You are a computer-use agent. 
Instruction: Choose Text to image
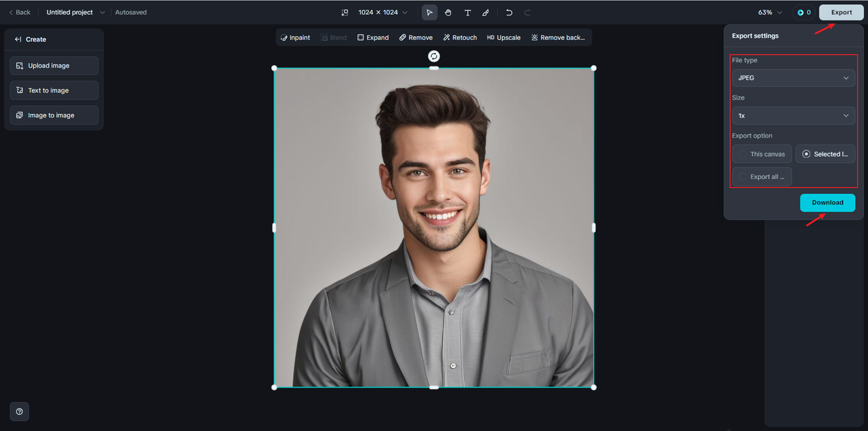[54, 90]
